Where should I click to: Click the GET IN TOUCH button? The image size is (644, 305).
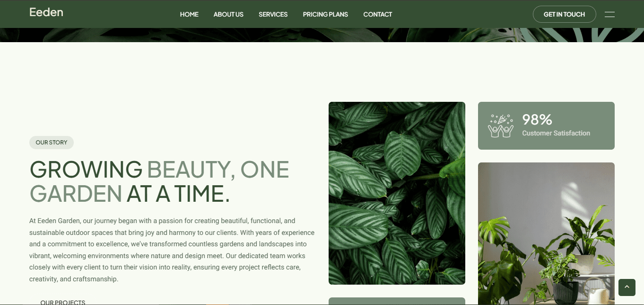click(564, 14)
